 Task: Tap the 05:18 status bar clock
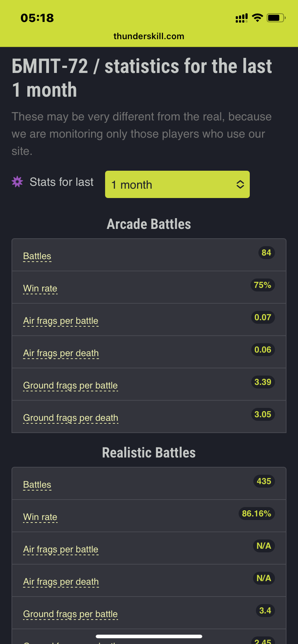pos(37,18)
